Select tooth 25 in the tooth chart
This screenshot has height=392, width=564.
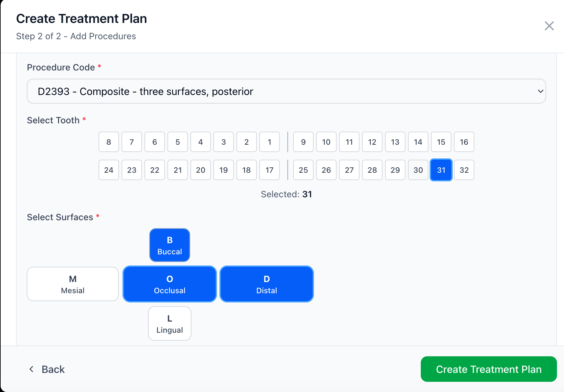303,170
